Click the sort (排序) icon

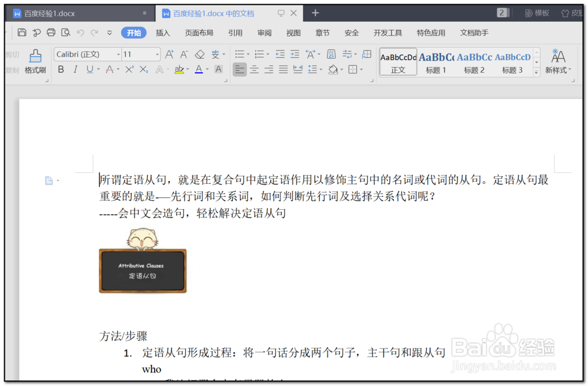330,53
